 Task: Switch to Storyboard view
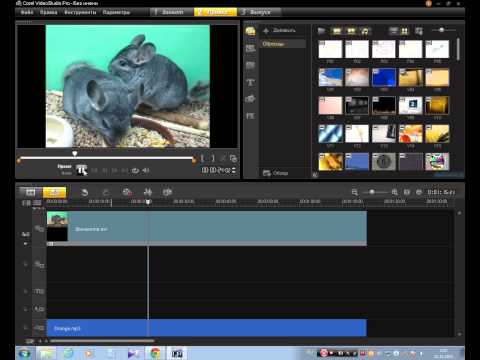point(30,192)
